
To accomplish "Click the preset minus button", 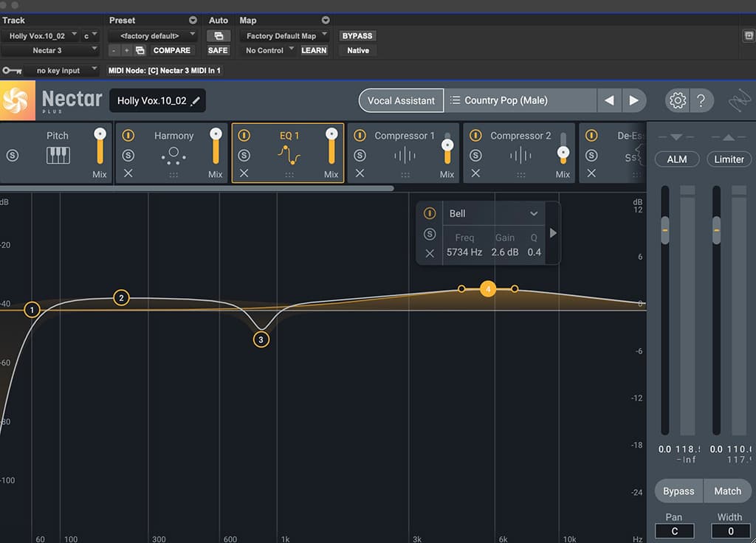I will coord(114,50).
